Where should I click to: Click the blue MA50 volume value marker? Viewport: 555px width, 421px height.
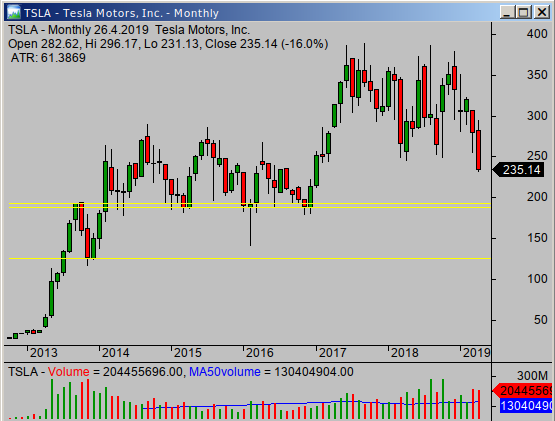click(526, 405)
